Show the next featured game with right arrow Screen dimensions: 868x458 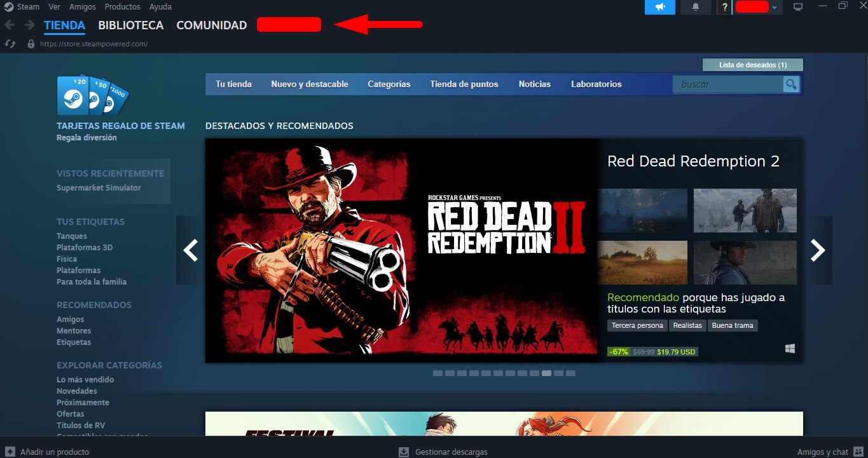pos(818,250)
